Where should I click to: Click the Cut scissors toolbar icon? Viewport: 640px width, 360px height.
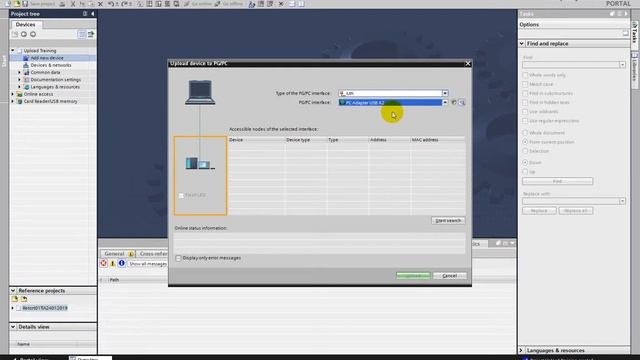click(73, 4)
